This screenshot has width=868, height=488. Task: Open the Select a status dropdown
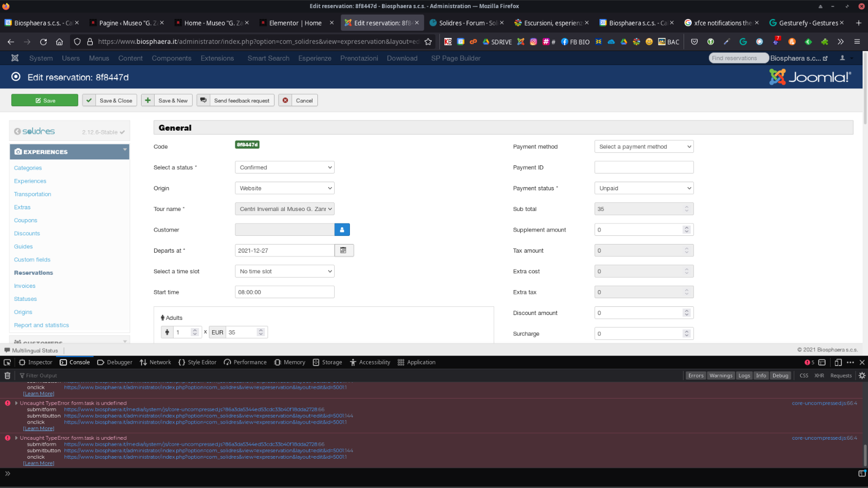pyautogui.click(x=284, y=168)
